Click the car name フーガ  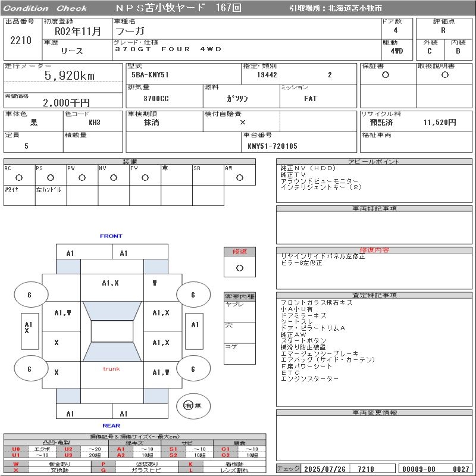[x=130, y=31]
